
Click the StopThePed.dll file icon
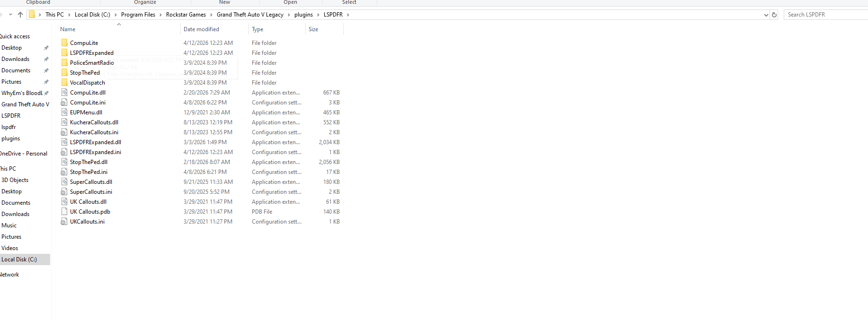64,162
